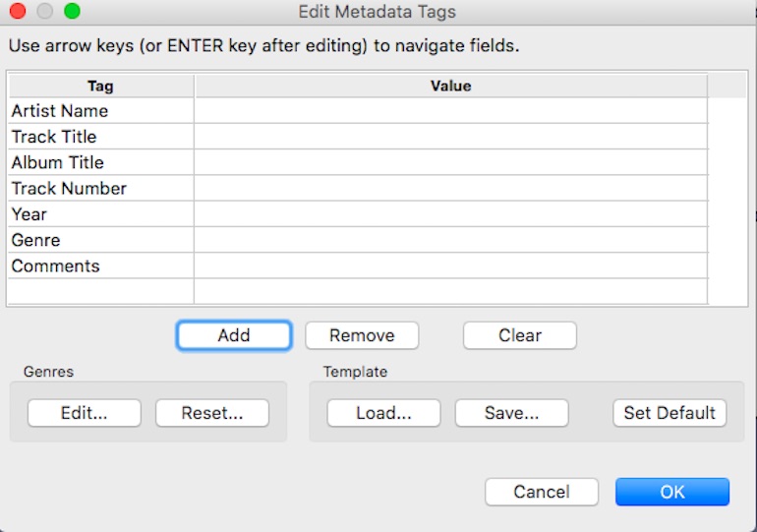Load a metadata template
757x532 pixels.
(x=383, y=413)
